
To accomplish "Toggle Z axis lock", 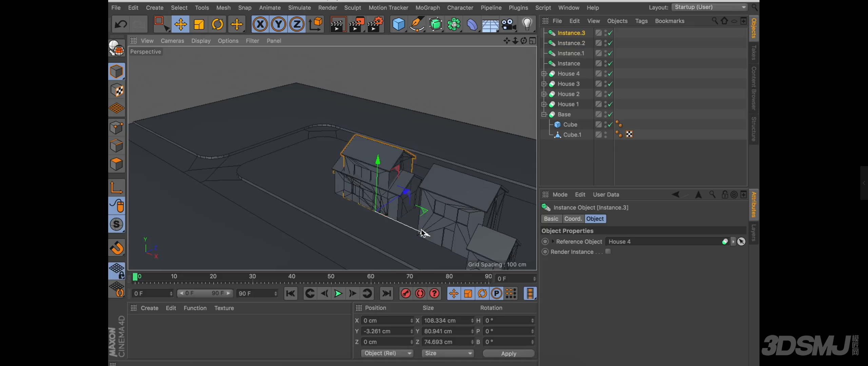I will 297,24.
